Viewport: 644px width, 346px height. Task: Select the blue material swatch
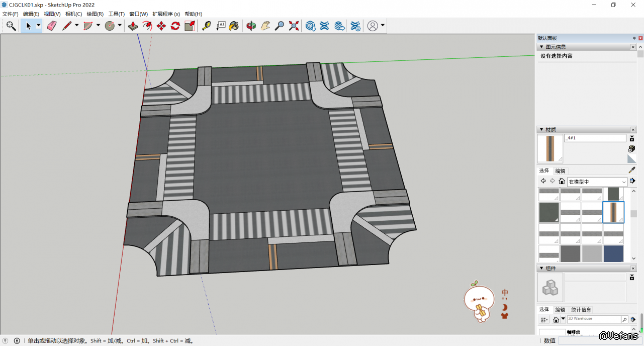coord(613,253)
